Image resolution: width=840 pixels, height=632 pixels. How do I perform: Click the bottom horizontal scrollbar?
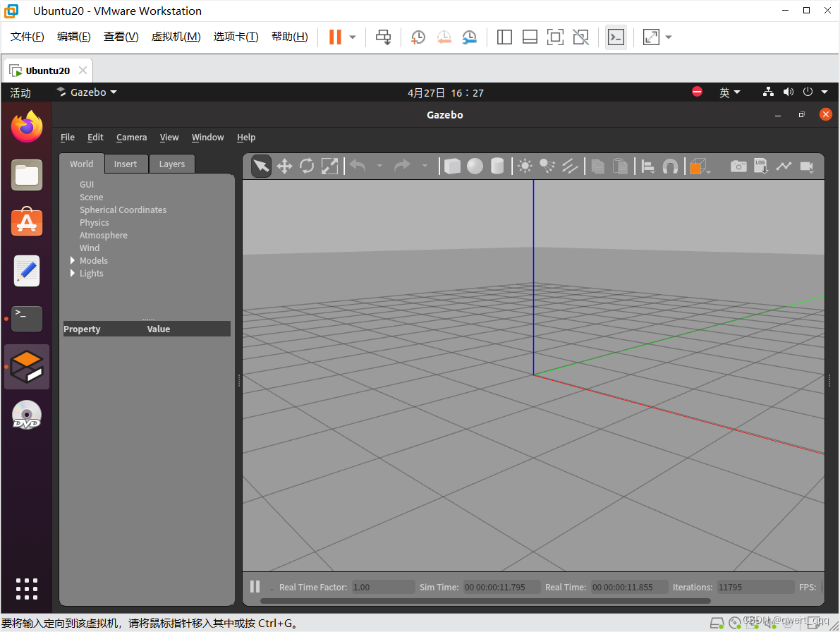click(x=485, y=601)
